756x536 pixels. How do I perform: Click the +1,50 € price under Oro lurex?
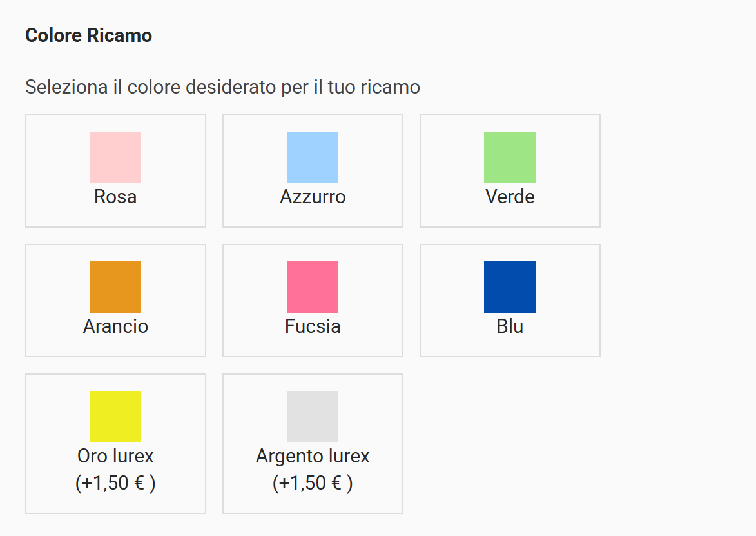tap(115, 483)
